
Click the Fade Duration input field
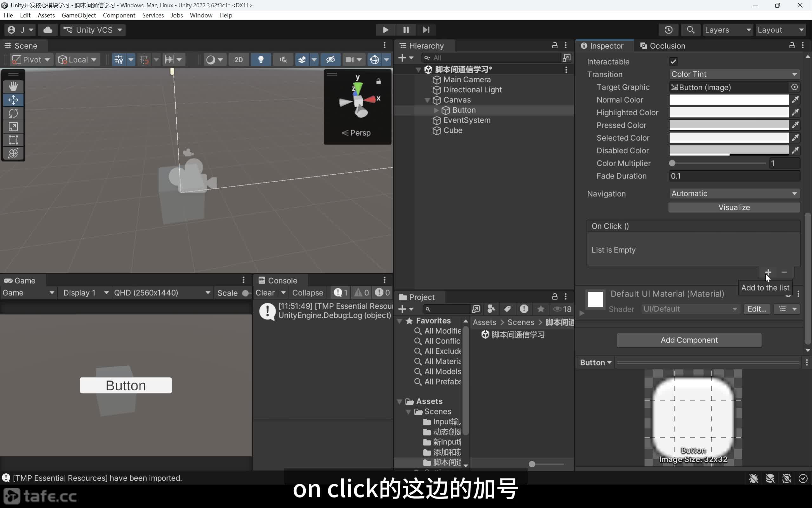tap(734, 176)
